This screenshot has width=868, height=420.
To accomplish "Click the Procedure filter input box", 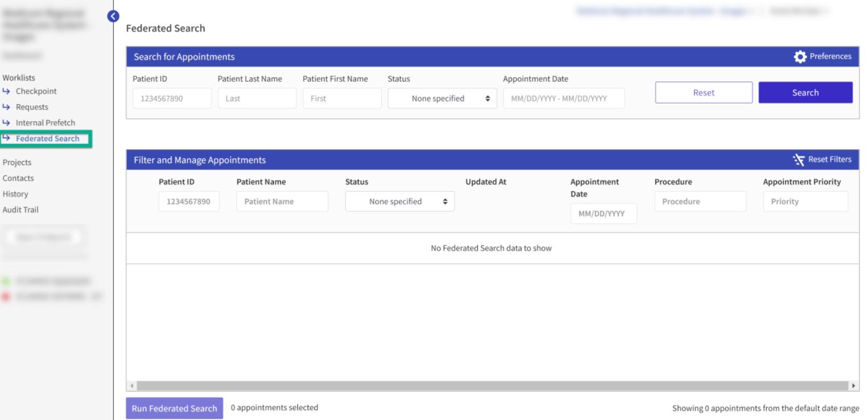I will [700, 201].
